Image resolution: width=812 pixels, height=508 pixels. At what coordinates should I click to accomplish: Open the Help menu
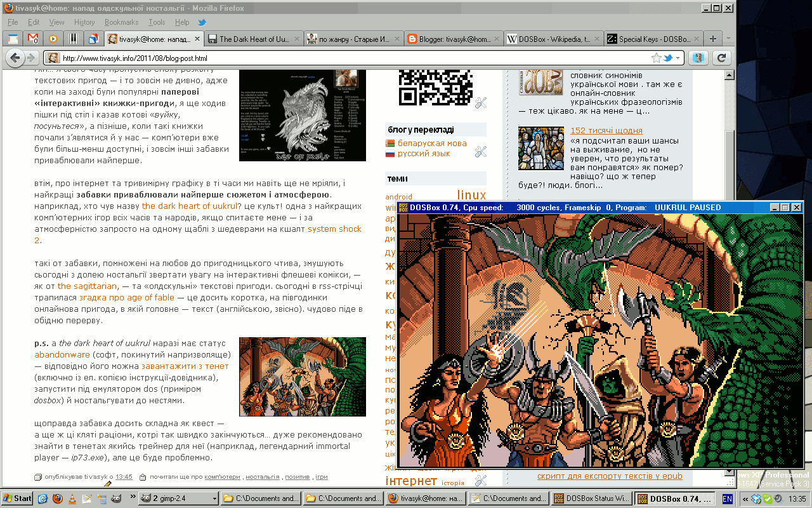pyautogui.click(x=182, y=22)
